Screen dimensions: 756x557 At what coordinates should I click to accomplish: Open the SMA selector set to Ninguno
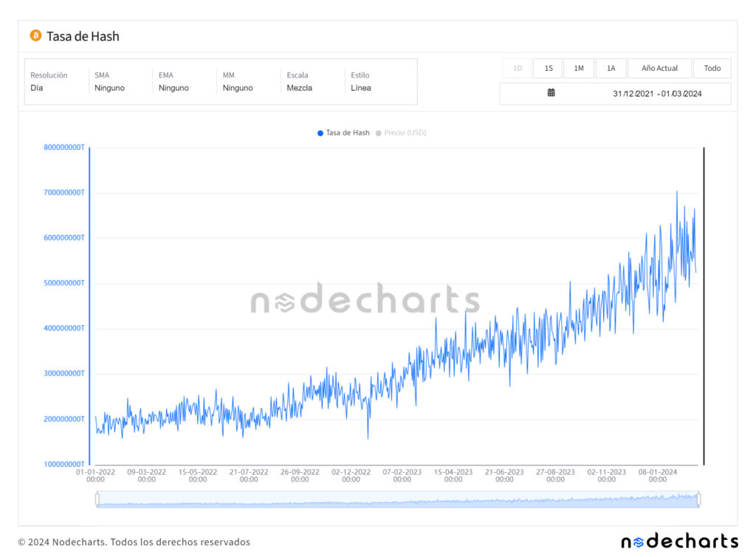118,81
